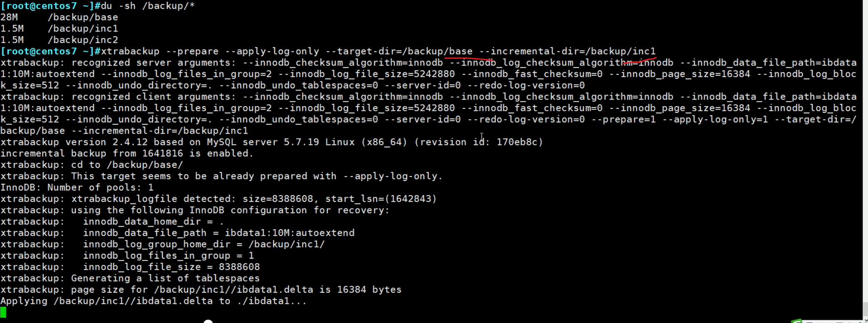The image size is (868, 323).
Task: Click the 'InnoDB: Number of pools: 1' line
Action: tap(77, 187)
